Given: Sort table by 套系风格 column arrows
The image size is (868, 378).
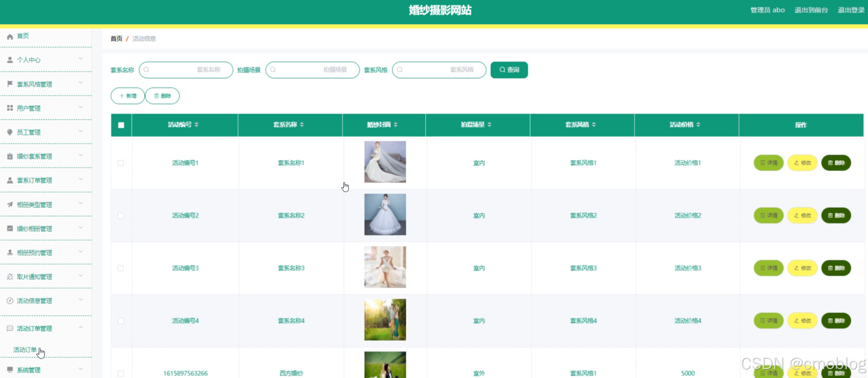Looking at the screenshot, I should coord(593,125).
